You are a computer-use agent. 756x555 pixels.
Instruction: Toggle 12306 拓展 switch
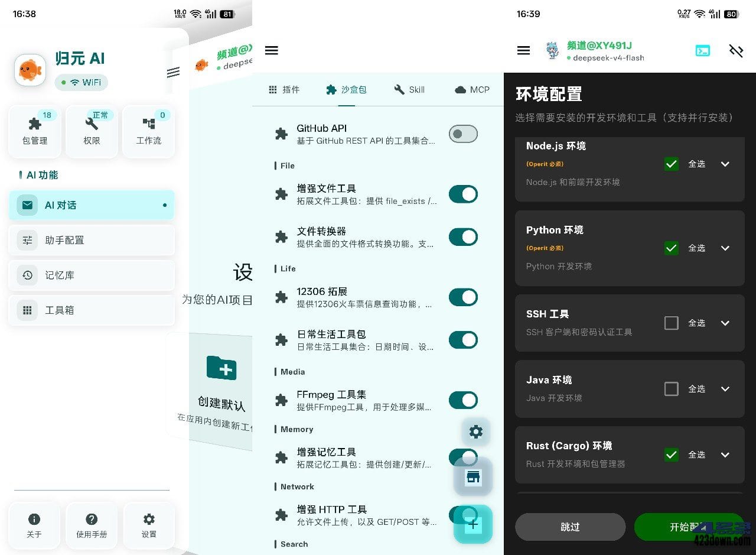tap(463, 297)
